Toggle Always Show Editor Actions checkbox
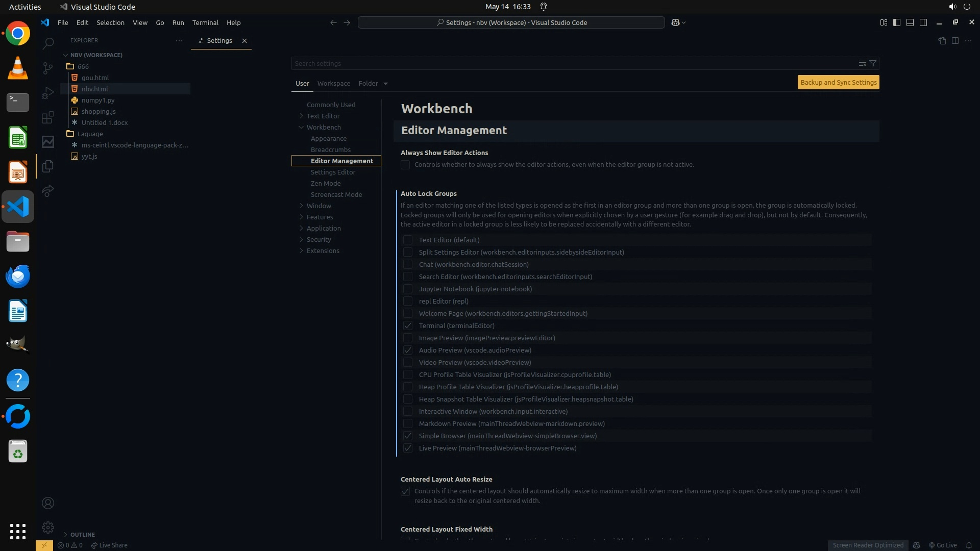 pos(405,165)
